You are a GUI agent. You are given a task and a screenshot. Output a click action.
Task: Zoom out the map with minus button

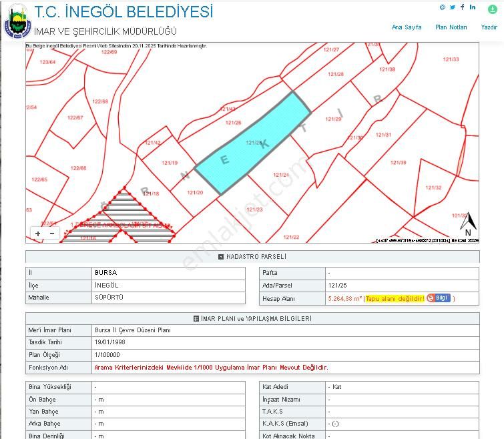point(52,234)
